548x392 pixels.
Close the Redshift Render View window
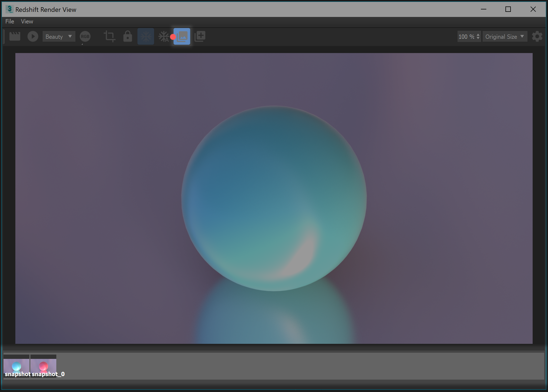pyautogui.click(x=533, y=9)
